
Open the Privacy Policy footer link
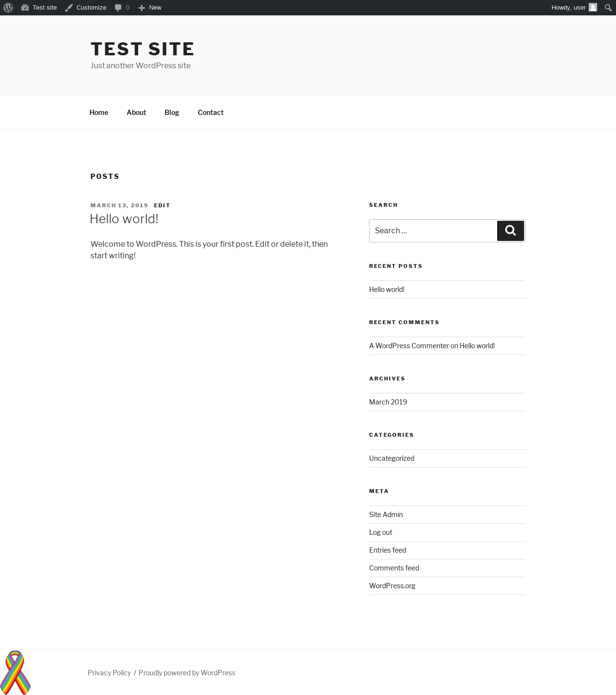click(x=109, y=673)
